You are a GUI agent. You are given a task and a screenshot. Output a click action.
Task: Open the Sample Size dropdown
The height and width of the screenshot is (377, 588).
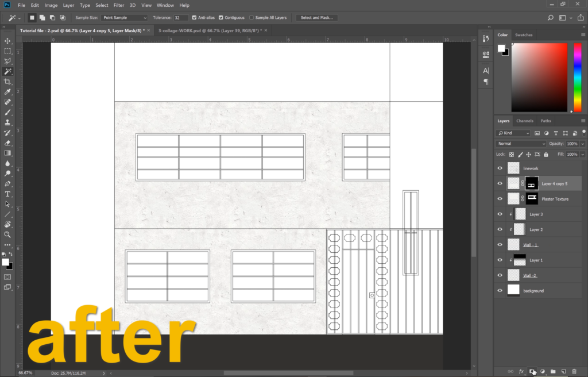124,18
